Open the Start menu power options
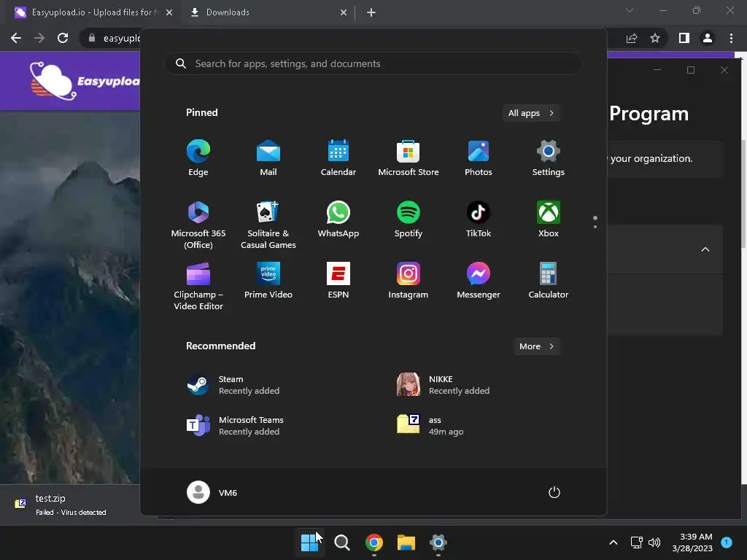Viewport: 747px width, 560px height. tap(554, 492)
